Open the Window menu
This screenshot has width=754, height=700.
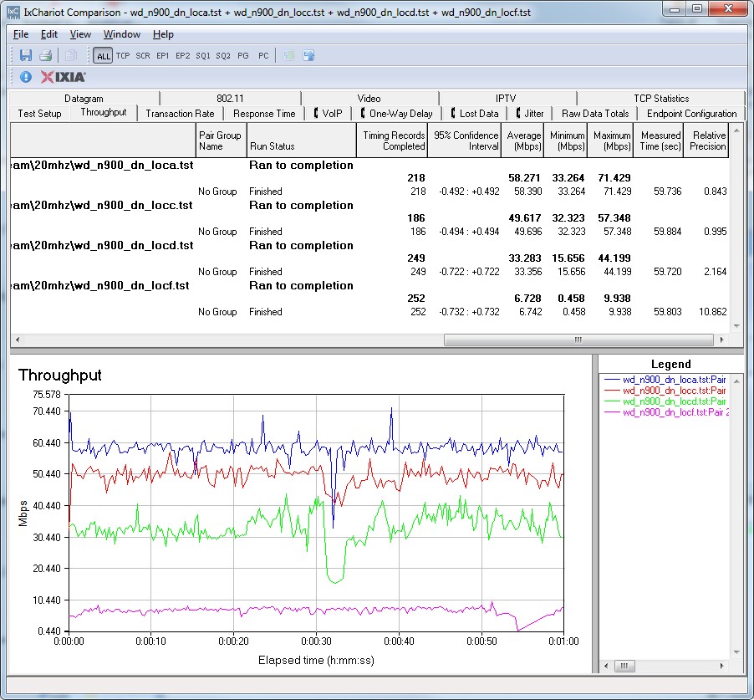pos(122,34)
